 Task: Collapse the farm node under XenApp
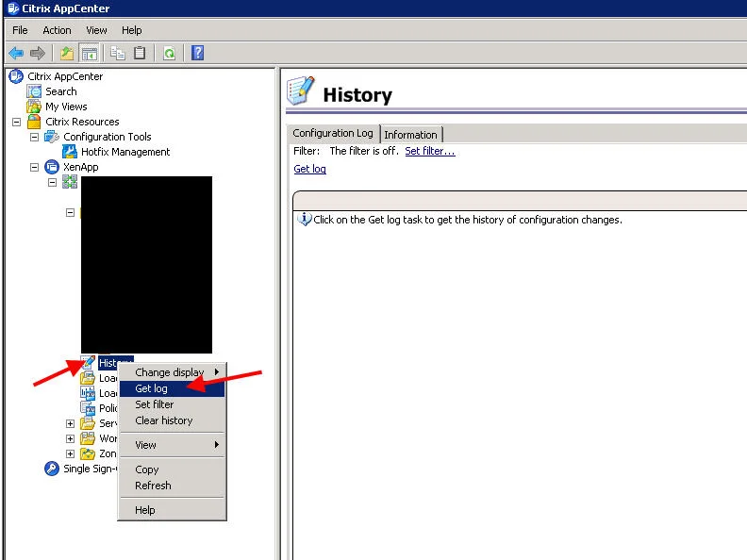53,182
